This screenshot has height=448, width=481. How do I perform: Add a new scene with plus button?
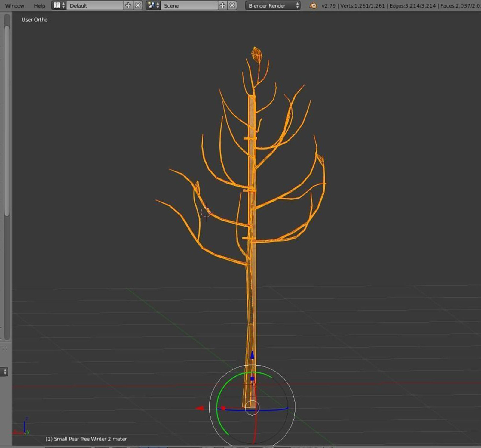click(222, 5)
